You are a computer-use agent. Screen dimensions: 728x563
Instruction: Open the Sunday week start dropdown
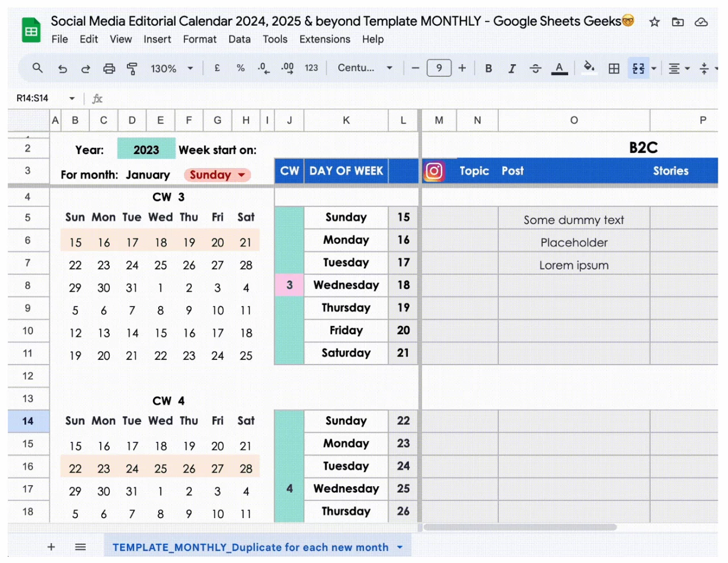pos(217,175)
